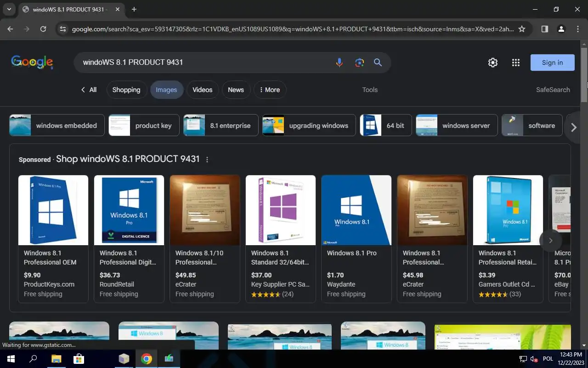Filter by product key chip
This screenshot has width=588, height=368.
[x=144, y=125]
